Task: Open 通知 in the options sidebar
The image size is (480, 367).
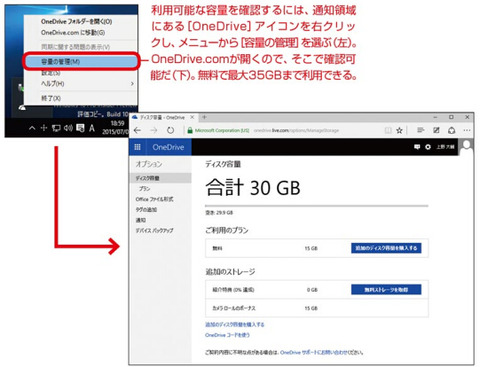Action: pos(141,220)
